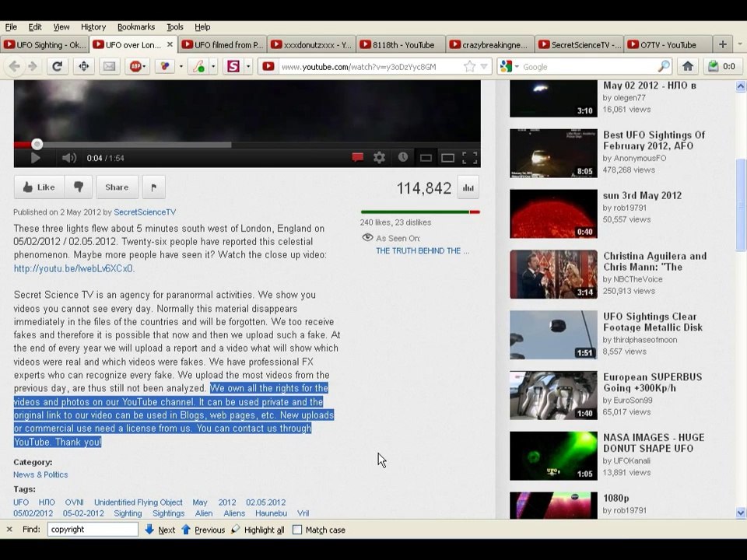Open the pink S icon dropdown arrow
The width and height of the screenshot is (747, 560).
click(x=247, y=67)
